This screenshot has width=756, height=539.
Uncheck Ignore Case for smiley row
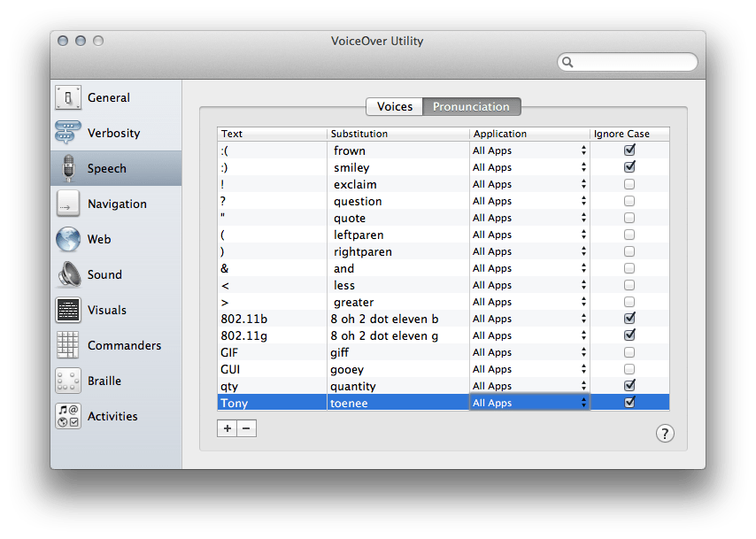[x=629, y=166]
